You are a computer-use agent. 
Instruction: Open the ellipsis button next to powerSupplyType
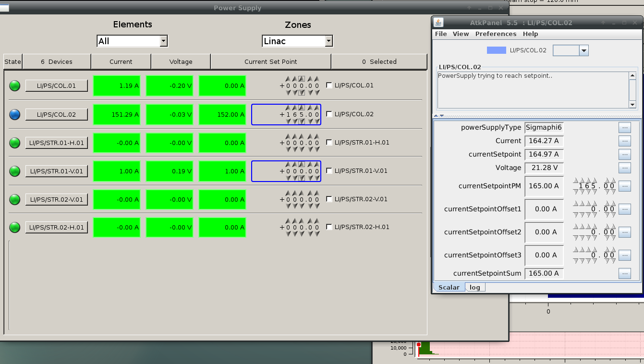pos(624,128)
